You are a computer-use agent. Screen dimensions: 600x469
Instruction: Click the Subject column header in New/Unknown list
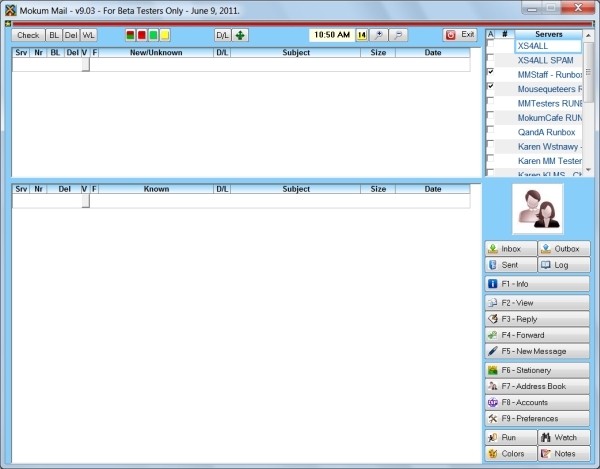[x=296, y=52]
